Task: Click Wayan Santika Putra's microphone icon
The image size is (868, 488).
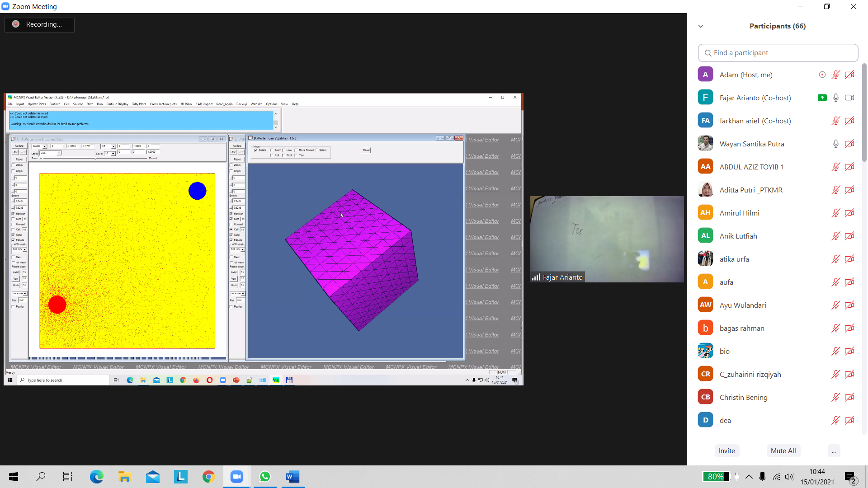Action: [x=835, y=144]
